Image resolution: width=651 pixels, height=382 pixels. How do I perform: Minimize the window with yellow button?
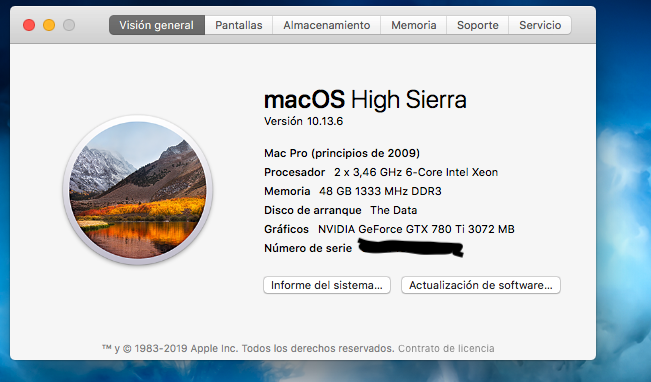[x=49, y=25]
